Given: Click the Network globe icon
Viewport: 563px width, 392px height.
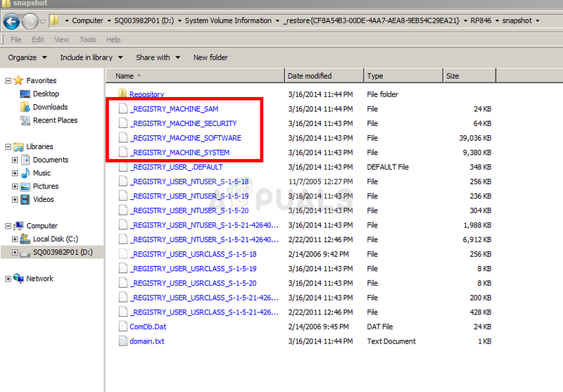Looking at the screenshot, I should tap(18, 278).
